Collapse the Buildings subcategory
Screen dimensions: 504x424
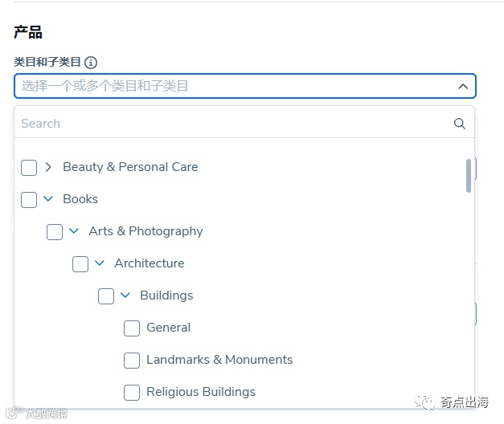coord(125,296)
